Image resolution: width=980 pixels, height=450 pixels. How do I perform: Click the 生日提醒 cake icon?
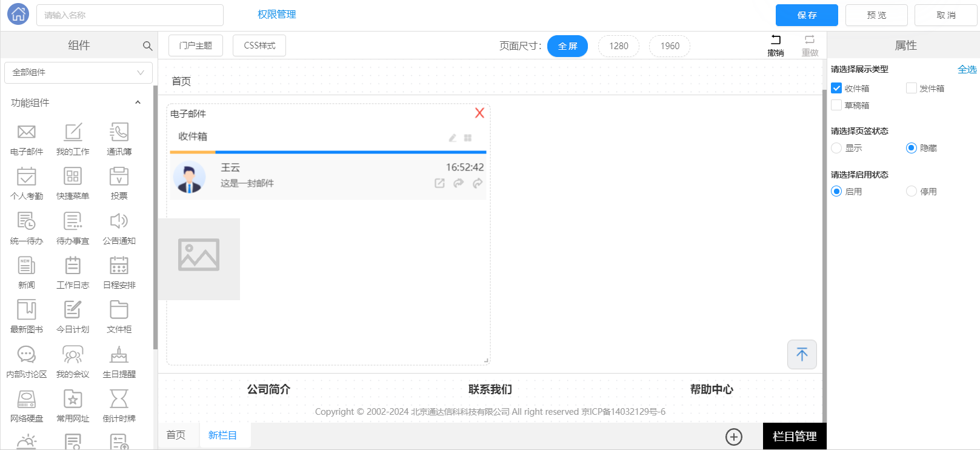[119, 355]
